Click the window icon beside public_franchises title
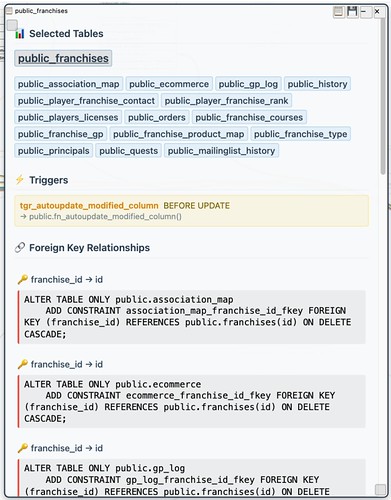391x500 pixels. click(10, 11)
